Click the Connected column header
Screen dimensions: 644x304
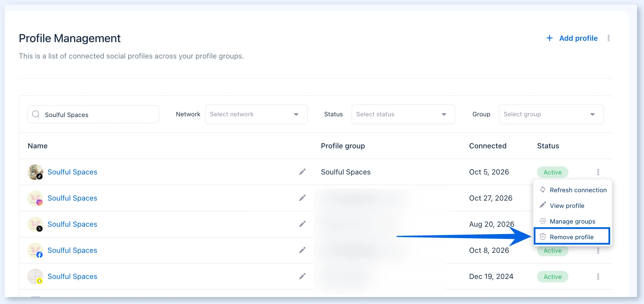tap(488, 146)
